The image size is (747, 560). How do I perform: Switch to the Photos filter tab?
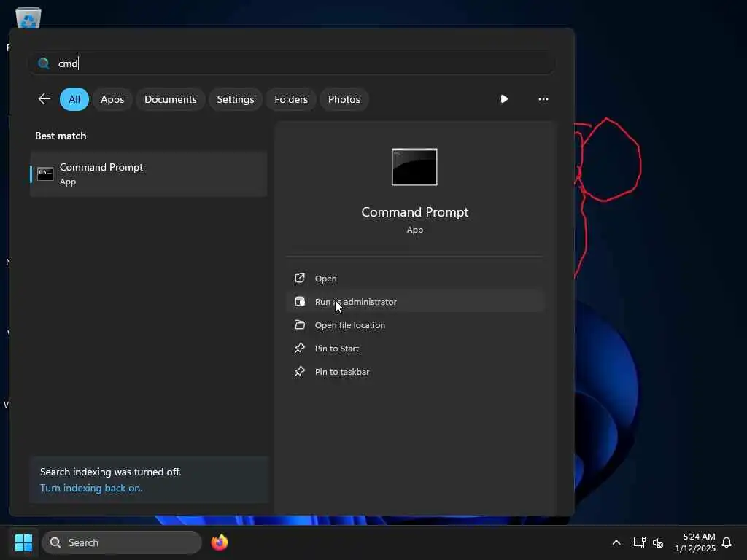tap(344, 99)
